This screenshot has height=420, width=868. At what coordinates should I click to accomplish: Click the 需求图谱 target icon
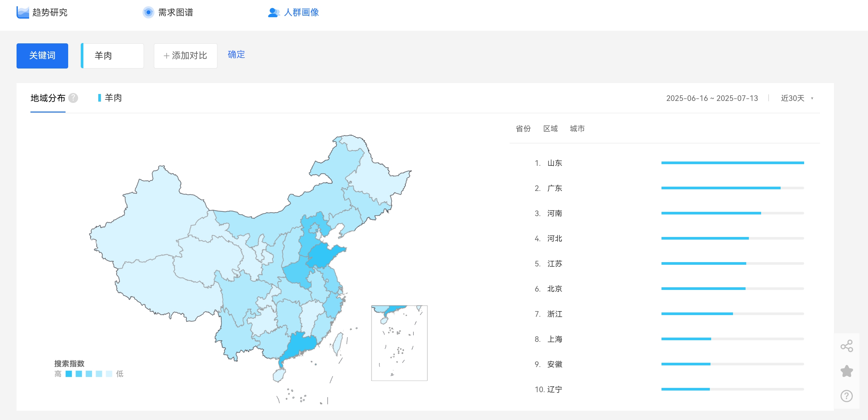[x=148, y=13]
